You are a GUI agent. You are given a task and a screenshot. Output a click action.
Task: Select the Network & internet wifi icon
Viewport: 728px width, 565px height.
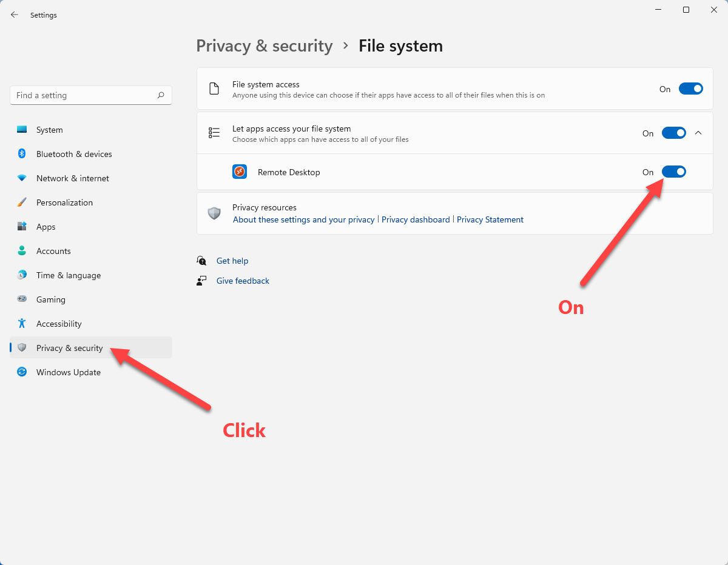[x=22, y=178]
